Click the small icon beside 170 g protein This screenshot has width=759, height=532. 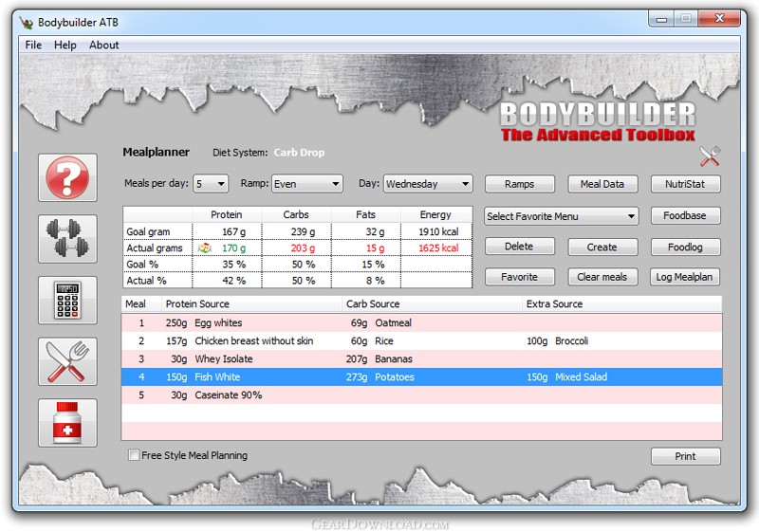[x=205, y=248]
